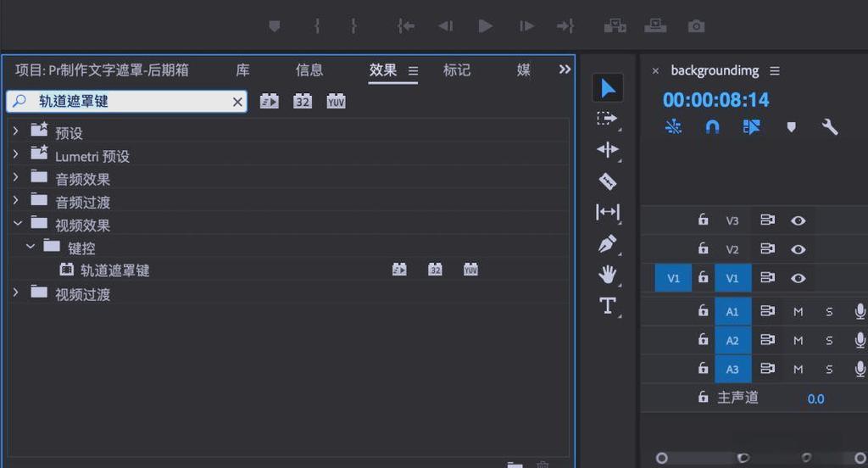This screenshot has width=868, height=468.
Task: Toggle lock on A1 track
Action: [x=703, y=310]
